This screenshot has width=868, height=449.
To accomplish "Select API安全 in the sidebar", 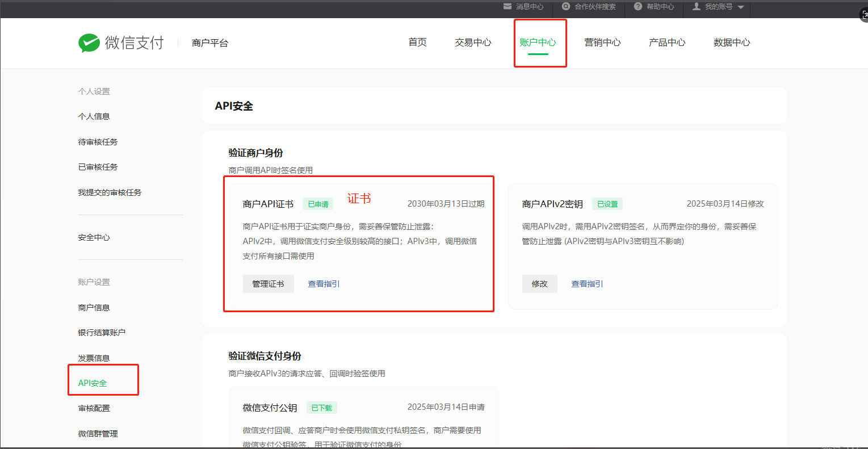I will pos(93,383).
